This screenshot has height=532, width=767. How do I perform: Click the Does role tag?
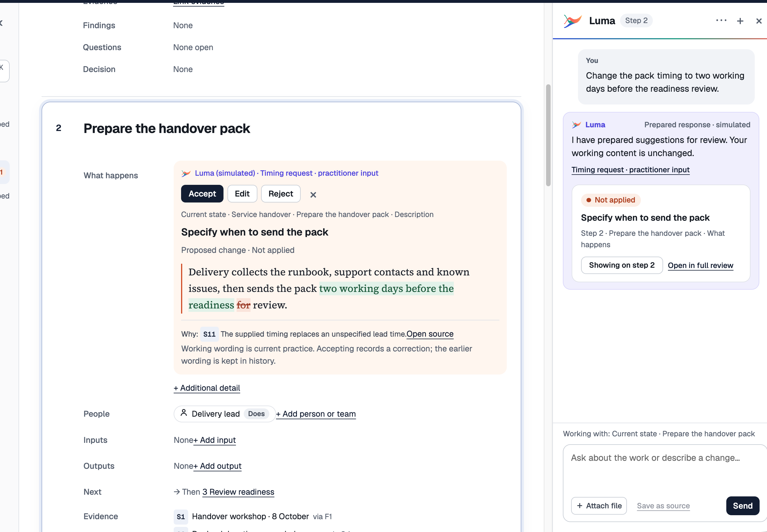[x=256, y=414]
